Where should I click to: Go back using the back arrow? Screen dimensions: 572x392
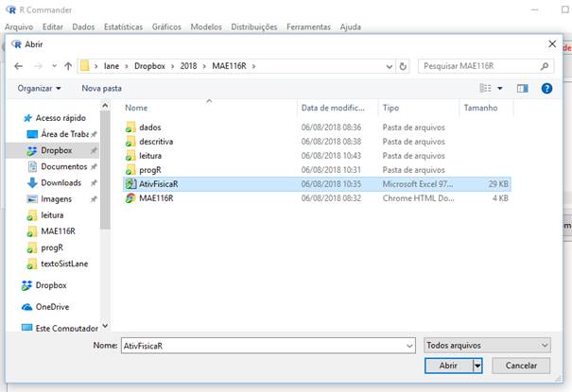pyautogui.click(x=18, y=66)
